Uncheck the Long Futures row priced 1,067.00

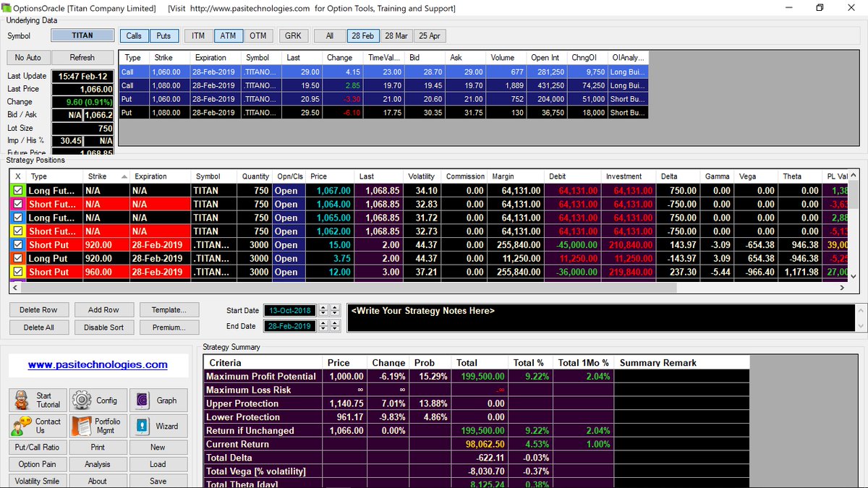18,191
